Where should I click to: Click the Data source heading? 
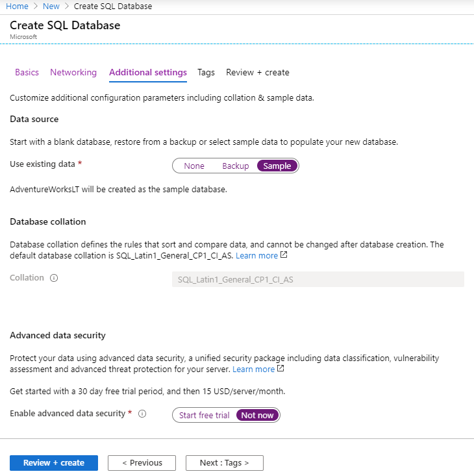pyautogui.click(x=34, y=119)
